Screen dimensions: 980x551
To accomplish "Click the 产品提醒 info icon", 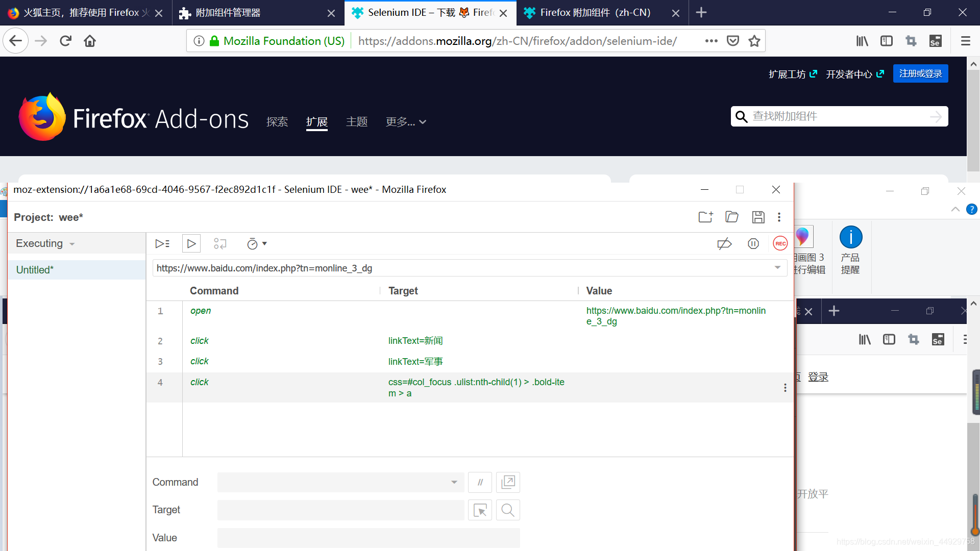I will tap(851, 237).
